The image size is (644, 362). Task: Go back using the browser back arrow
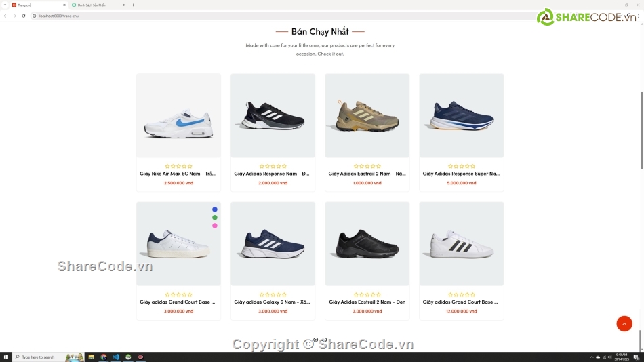pos(5,16)
